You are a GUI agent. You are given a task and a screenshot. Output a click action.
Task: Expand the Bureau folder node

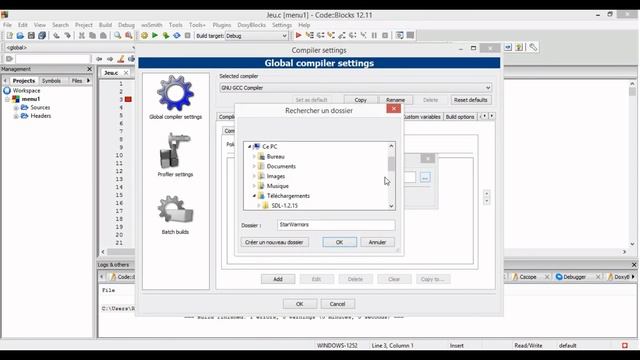click(254, 156)
